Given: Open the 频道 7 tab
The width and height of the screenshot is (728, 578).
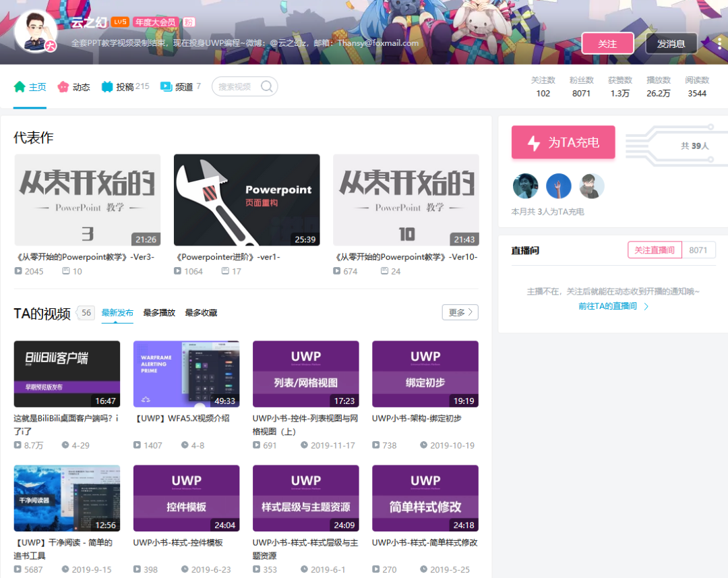Looking at the screenshot, I should (x=181, y=86).
